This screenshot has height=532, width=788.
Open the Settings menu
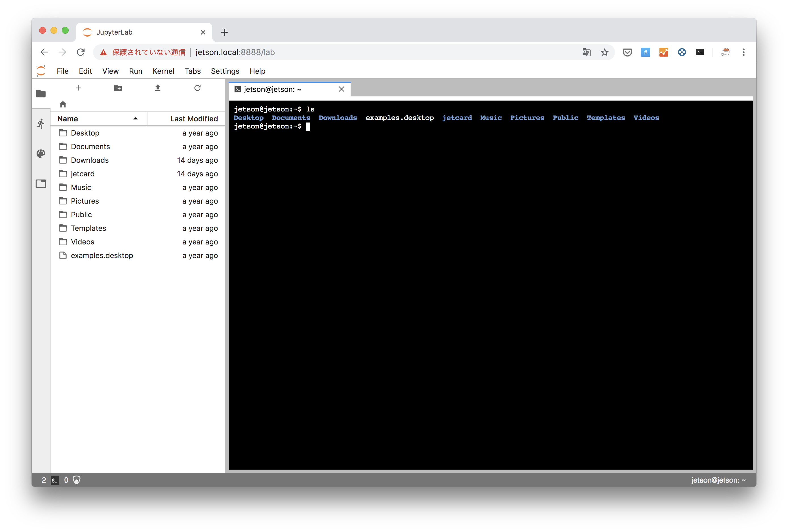point(225,71)
